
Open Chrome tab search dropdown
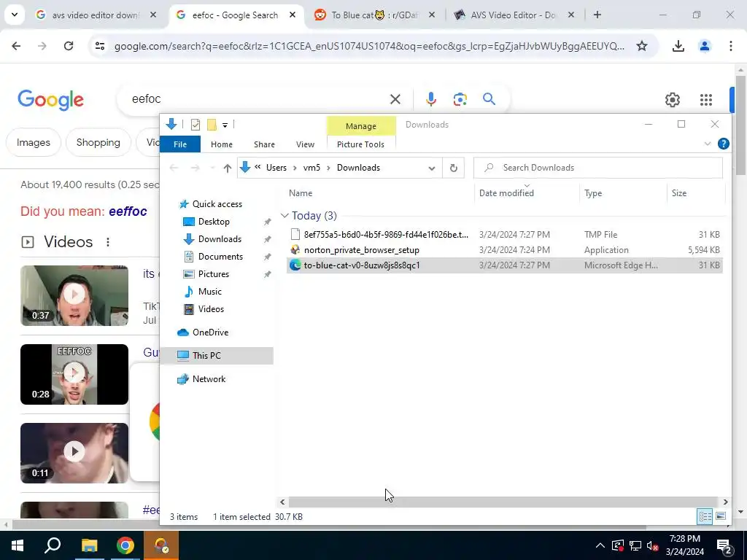(x=15, y=15)
